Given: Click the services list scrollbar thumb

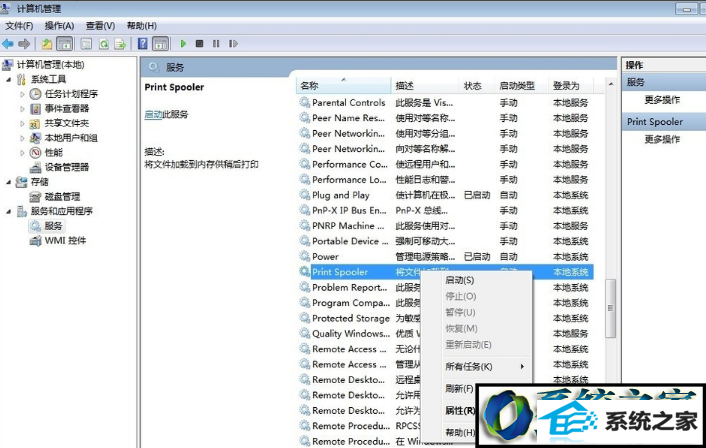Looking at the screenshot, I should click(x=611, y=308).
